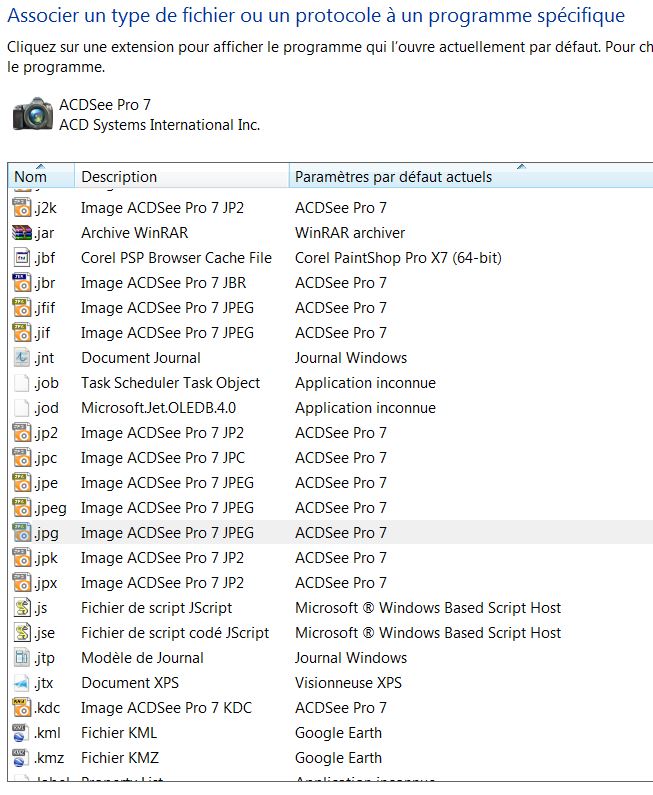
Task: Click 'Journal Windows' in the .jnt row
Action: 351,358
